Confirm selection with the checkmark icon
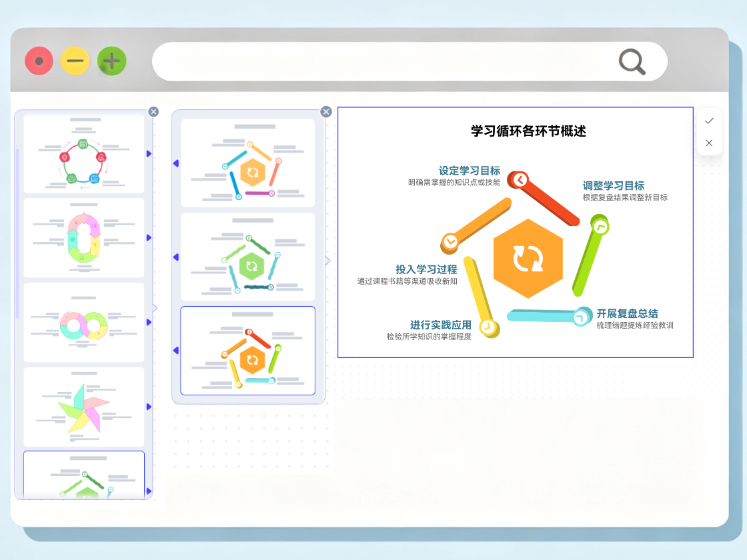Viewport: 747px width, 560px height. [x=709, y=121]
